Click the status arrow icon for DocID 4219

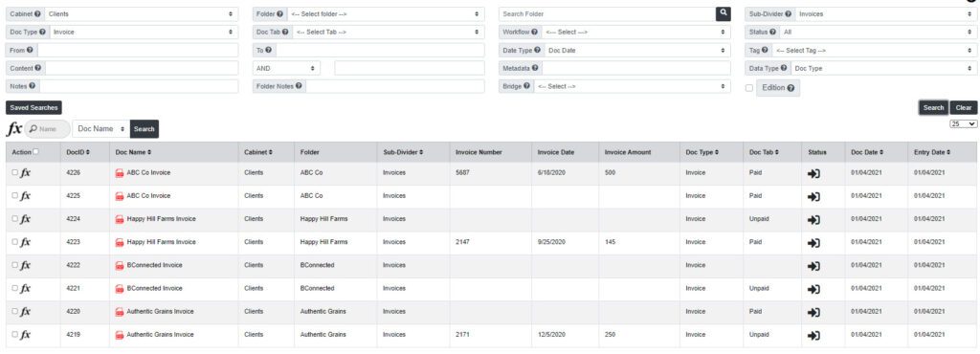click(x=813, y=335)
